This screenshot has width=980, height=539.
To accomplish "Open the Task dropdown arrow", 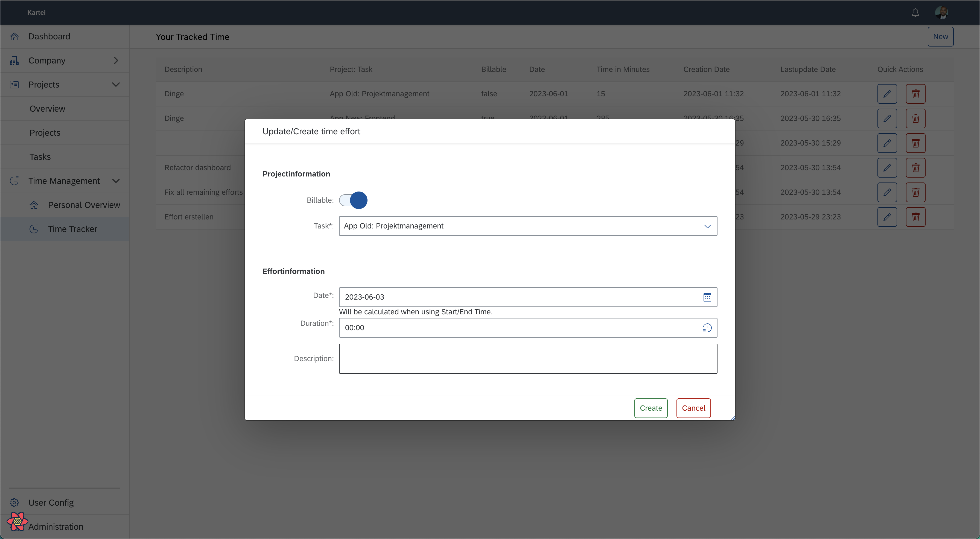I will (707, 226).
